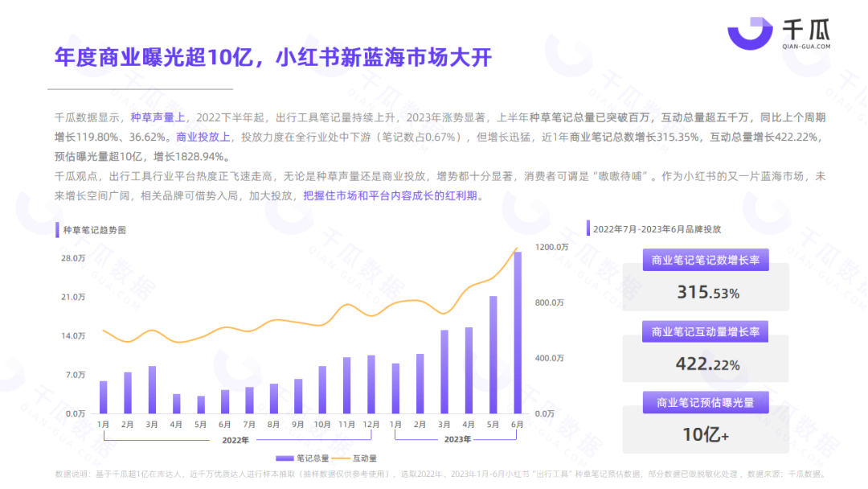Click the paragraph starting 千瓜数据显示
868x489 pixels.
tap(440, 137)
